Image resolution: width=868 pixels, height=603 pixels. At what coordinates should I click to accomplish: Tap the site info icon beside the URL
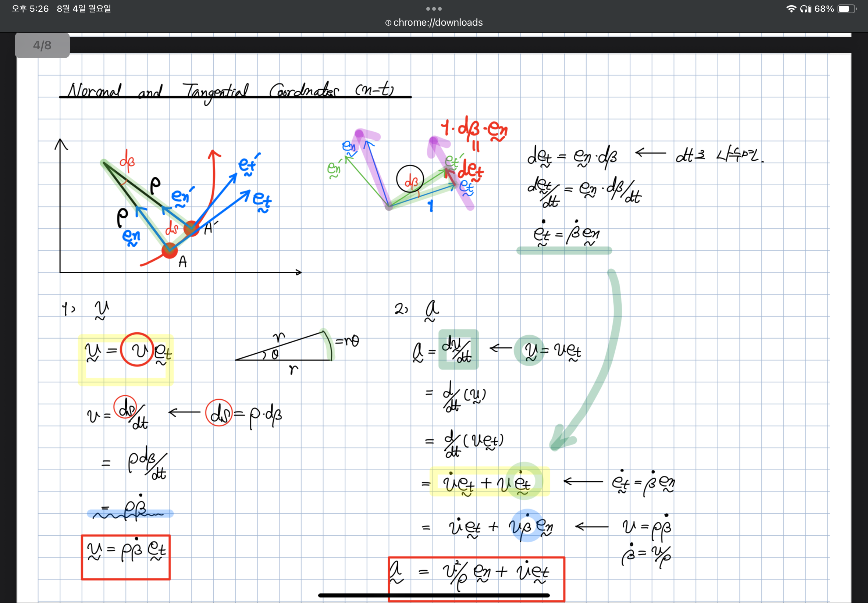pos(388,23)
